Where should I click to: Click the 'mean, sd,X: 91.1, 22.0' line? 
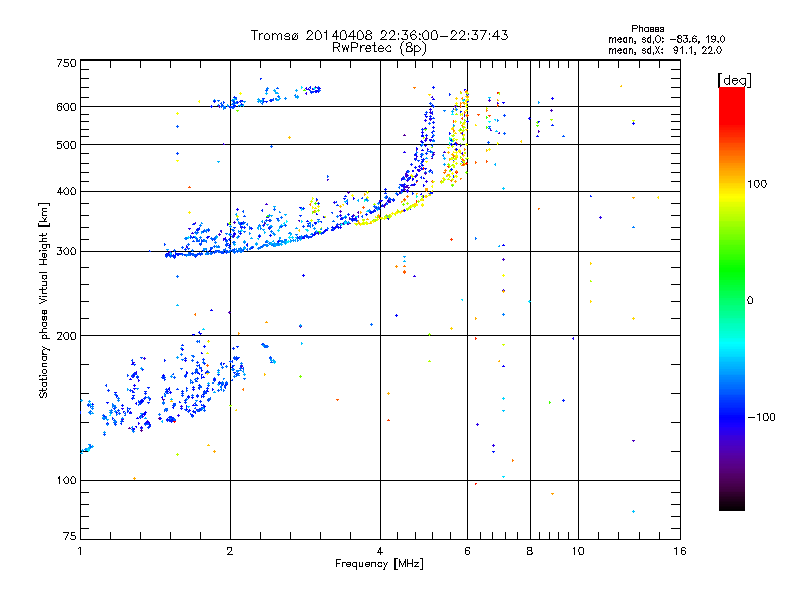(x=665, y=50)
